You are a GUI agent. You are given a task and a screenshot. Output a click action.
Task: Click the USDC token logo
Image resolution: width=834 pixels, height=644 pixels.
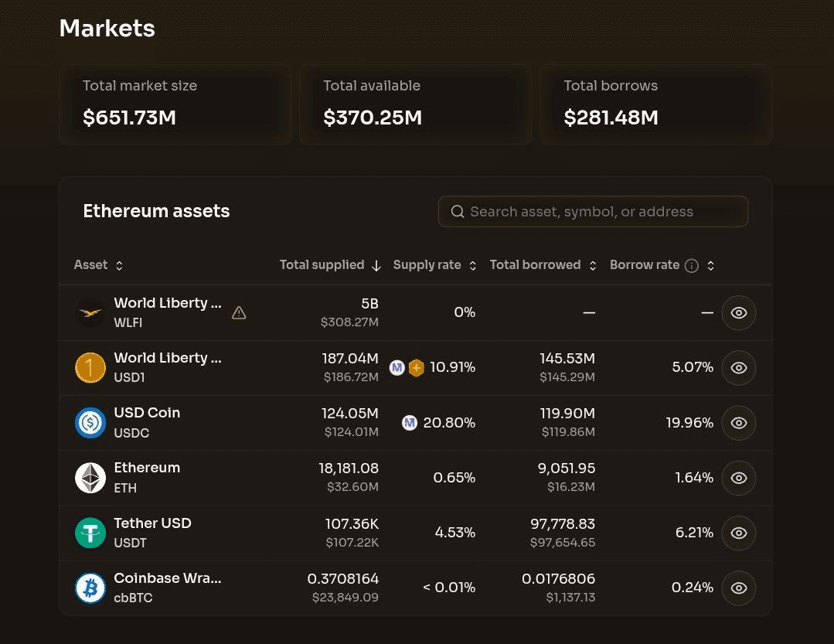[x=90, y=423]
